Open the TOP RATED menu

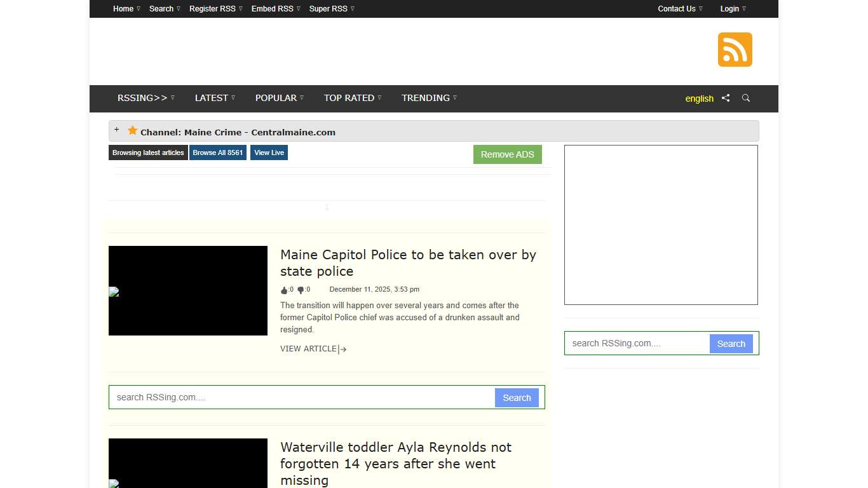(351, 98)
